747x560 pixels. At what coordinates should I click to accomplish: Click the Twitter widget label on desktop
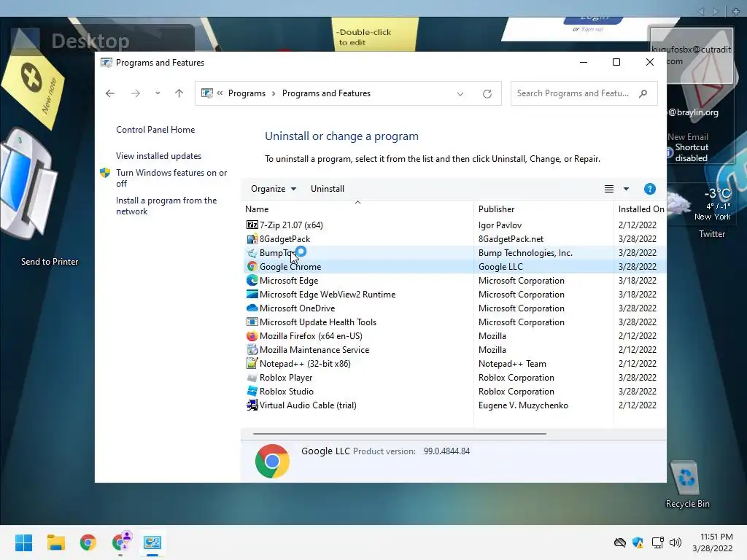point(712,234)
